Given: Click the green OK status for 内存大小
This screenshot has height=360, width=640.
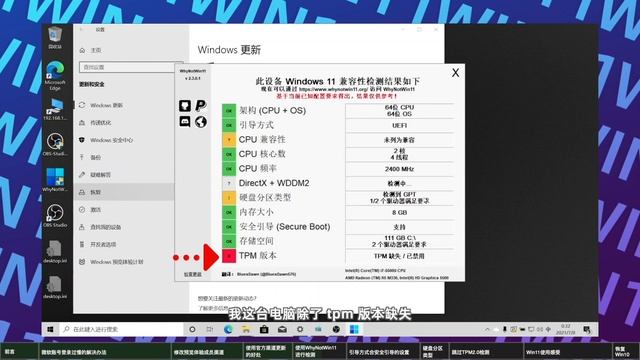Looking at the screenshot, I should click(229, 212).
